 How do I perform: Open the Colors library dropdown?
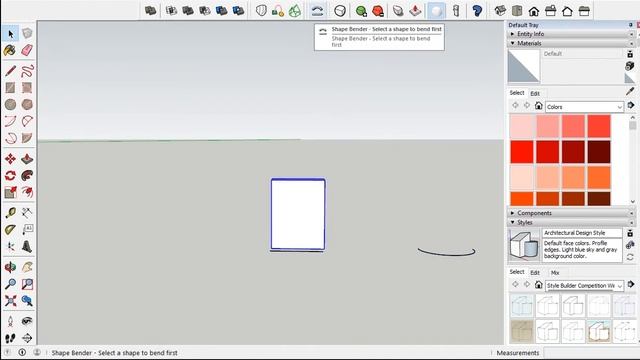(x=584, y=107)
